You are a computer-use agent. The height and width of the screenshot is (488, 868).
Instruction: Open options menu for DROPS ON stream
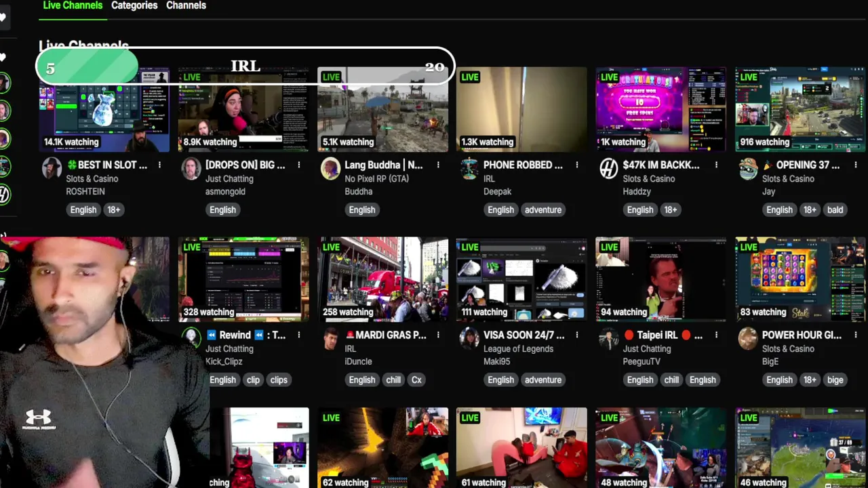point(298,165)
